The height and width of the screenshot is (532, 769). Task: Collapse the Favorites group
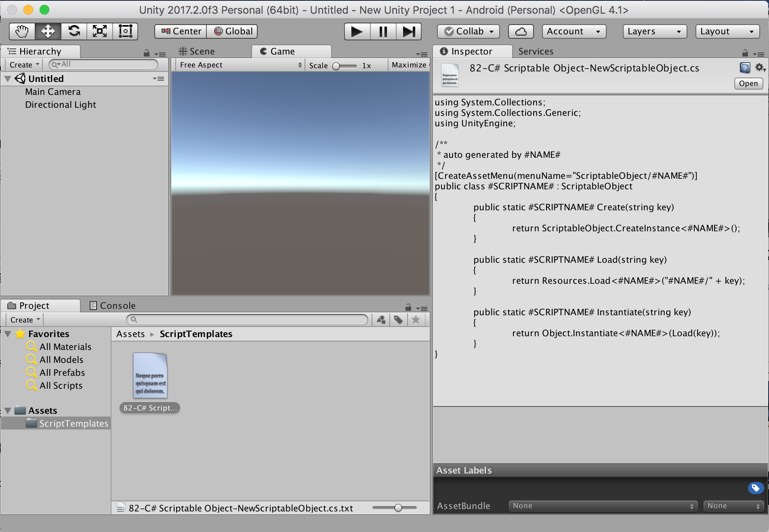point(8,334)
